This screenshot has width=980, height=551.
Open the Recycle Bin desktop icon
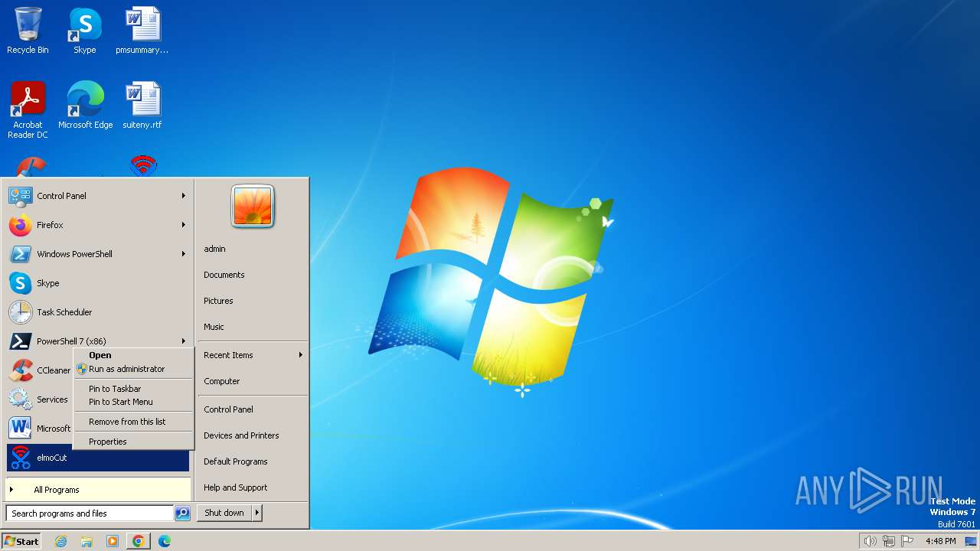28,31
